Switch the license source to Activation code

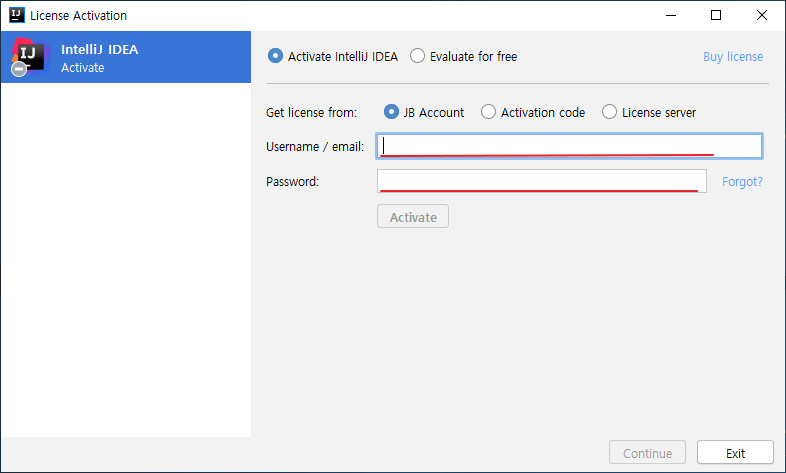click(533, 112)
